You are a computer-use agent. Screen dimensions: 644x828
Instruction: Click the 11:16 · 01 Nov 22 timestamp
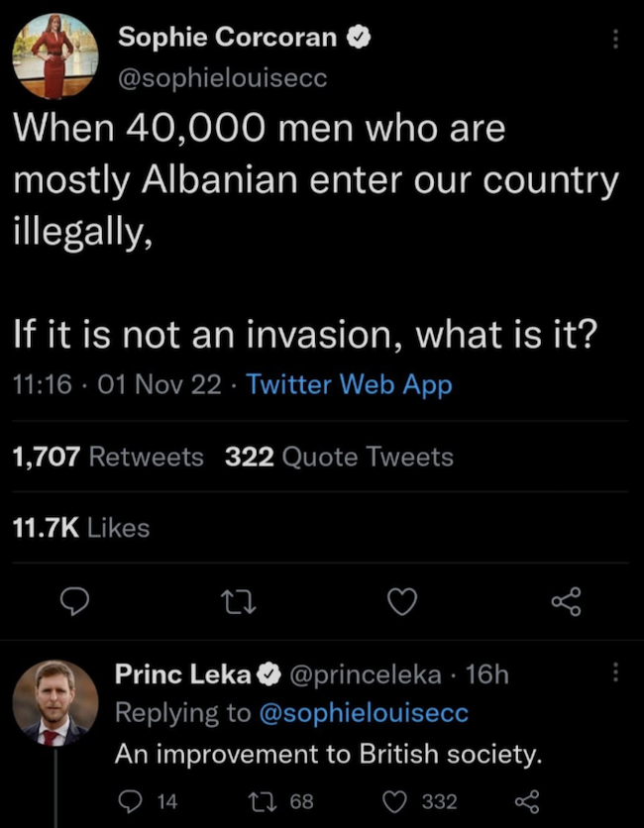[x=117, y=385]
